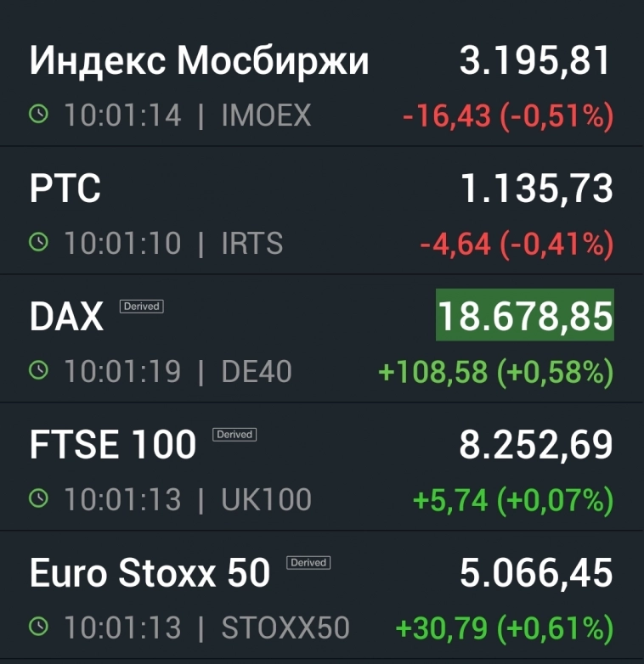This screenshot has height=664, width=644.
Task: Select the Euro Stoxx 50 index name
Action: pyautogui.click(x=150, y=573)
